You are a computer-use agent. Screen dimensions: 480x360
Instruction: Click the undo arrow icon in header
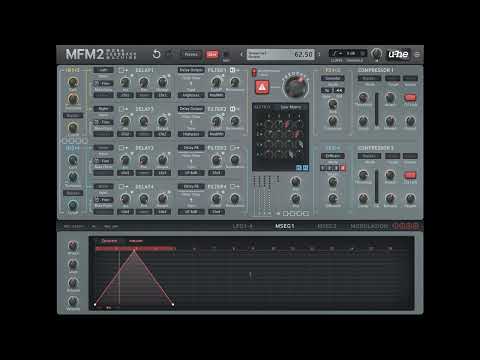click(156, 54)
